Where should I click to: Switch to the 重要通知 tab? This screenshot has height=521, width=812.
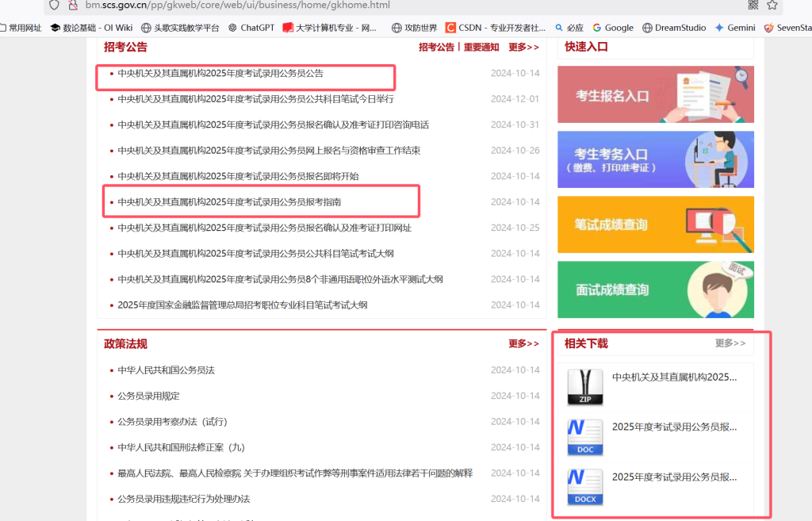click(481, 47)
